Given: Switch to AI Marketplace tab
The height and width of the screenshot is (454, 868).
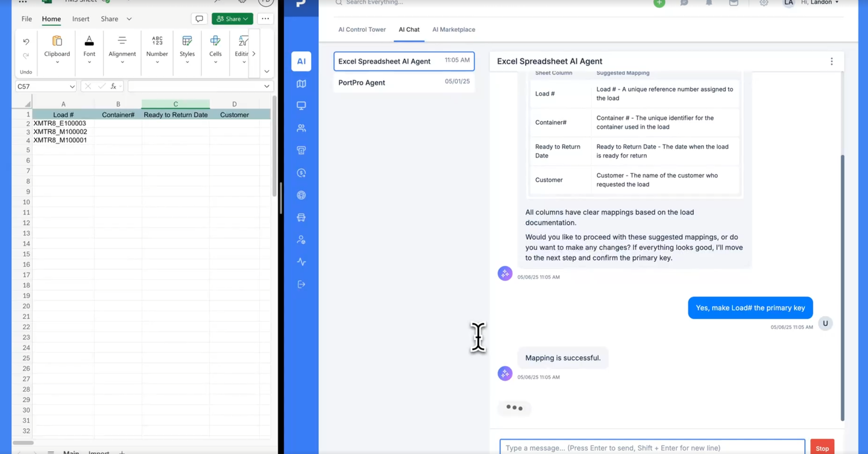Looking at the screenshot, I should pos(454,30).
